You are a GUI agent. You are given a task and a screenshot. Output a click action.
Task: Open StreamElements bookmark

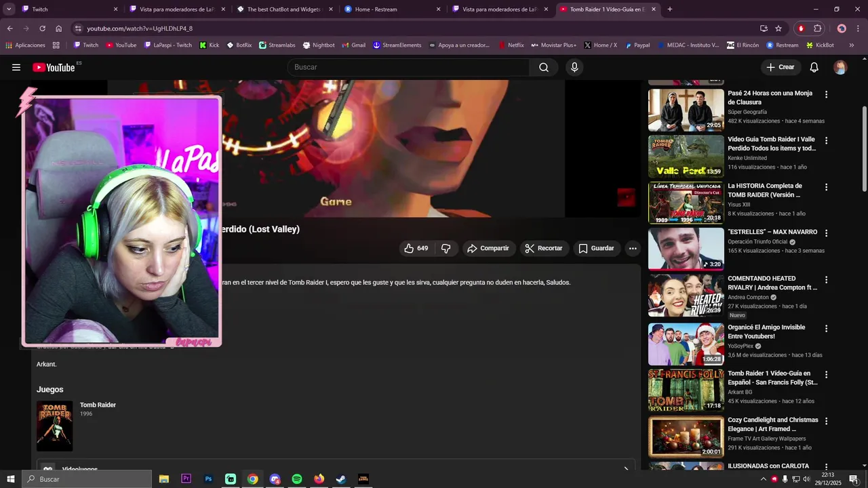(x=397, y=45)
